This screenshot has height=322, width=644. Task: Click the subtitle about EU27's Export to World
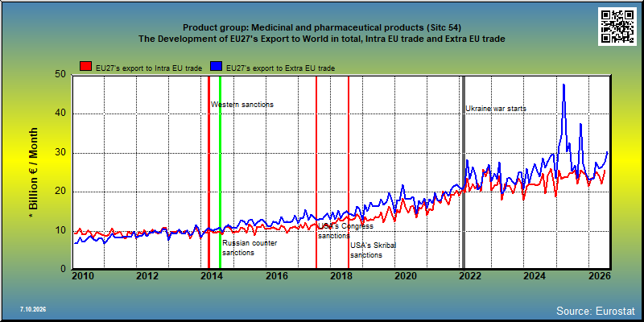(x=322, y=39)
